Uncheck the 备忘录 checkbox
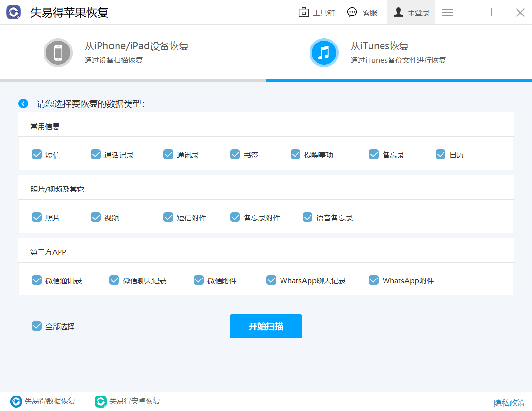The image size is (532, 411). pyautogui.click(x=374, y=154)
